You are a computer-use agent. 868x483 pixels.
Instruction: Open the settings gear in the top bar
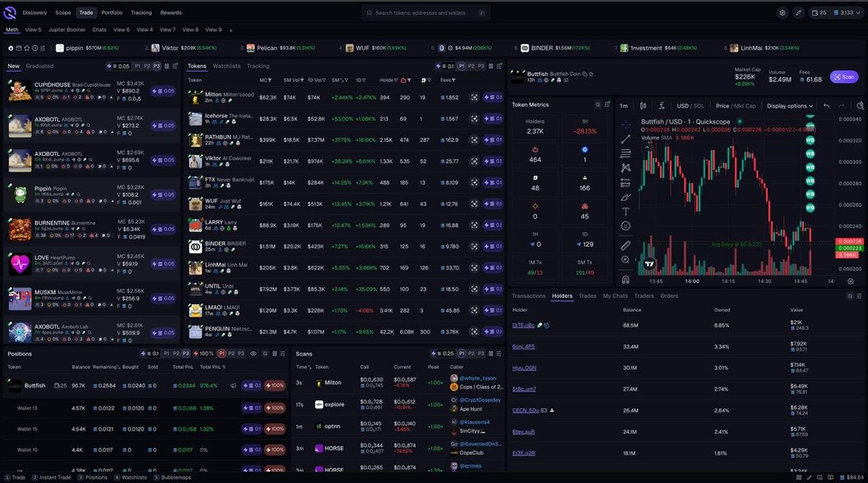coord(782,12)
